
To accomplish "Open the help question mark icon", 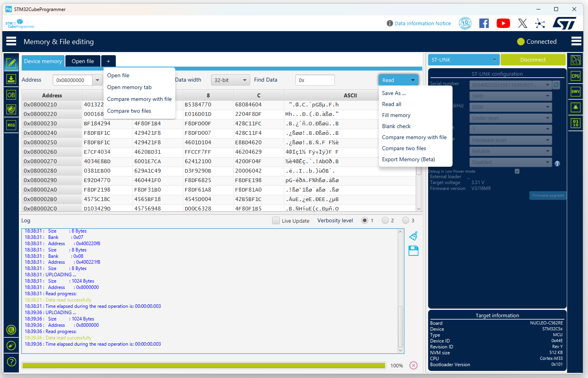I will click(x=11, y=361).
